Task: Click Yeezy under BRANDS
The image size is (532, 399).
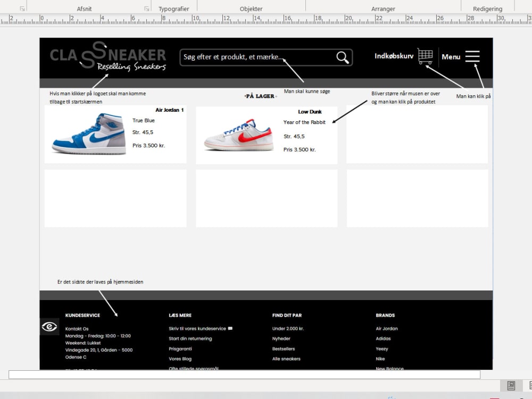Action: tap(381, 349)
